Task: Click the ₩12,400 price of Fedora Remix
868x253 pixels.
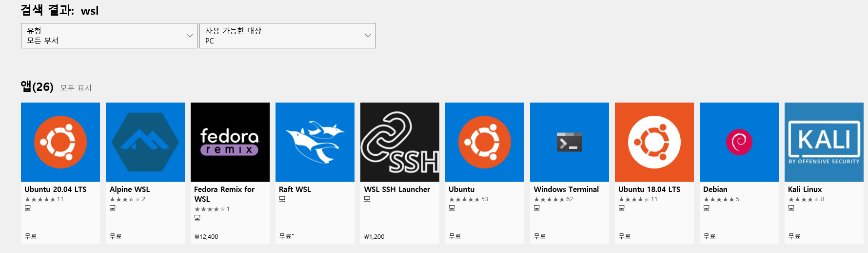Action: pos(206,237)
